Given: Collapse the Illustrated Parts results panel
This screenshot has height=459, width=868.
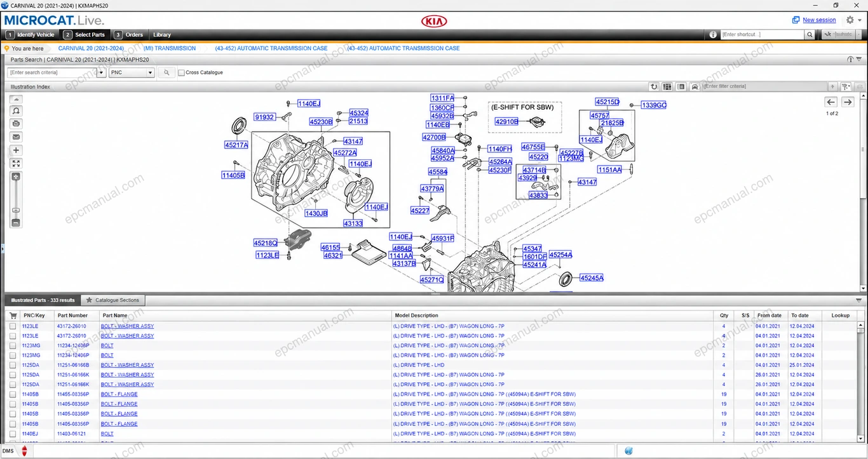Looking at the screenshot, I should pyautogui.click(x=858, y=300).
